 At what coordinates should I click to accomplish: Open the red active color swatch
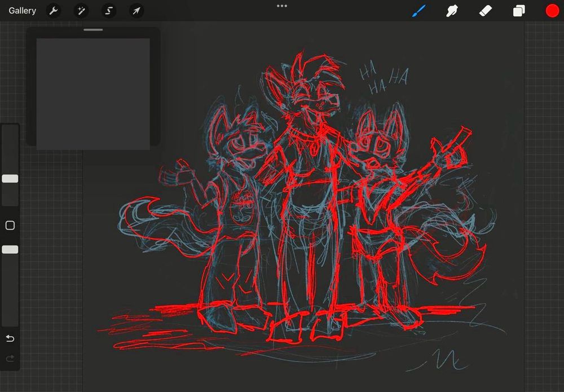pos(552,11)
